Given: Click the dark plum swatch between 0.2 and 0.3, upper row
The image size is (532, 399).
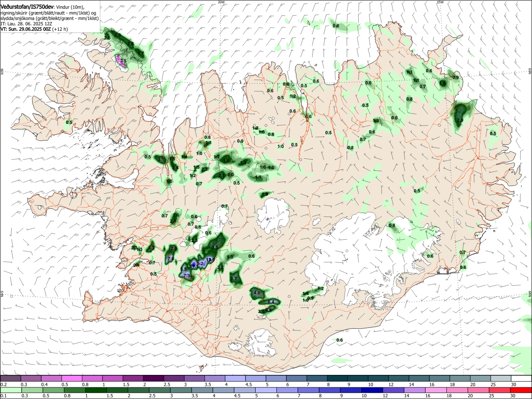Looking at the screenshot, I should point(10,378).
